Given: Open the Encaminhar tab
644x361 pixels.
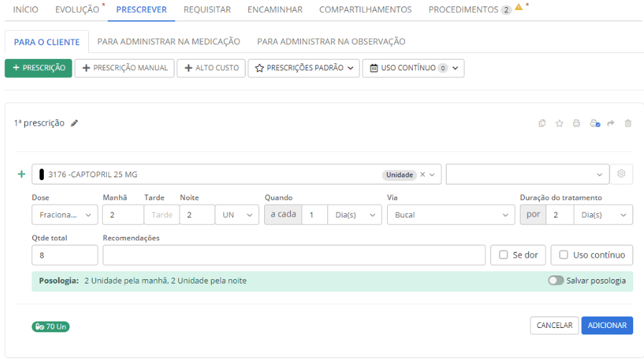Looking at the screenshot, I should coord(275,9).
